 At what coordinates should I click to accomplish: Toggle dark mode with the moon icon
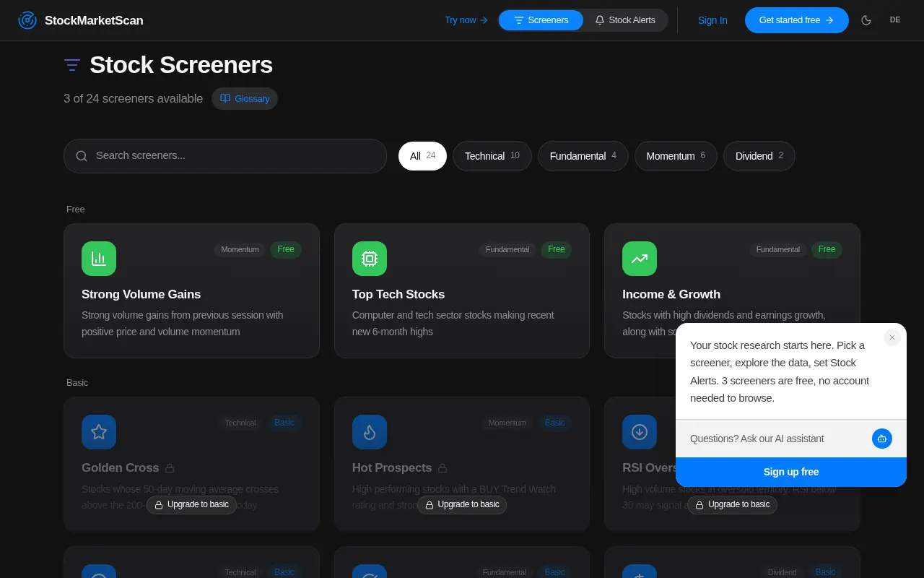tap(866, 20)
